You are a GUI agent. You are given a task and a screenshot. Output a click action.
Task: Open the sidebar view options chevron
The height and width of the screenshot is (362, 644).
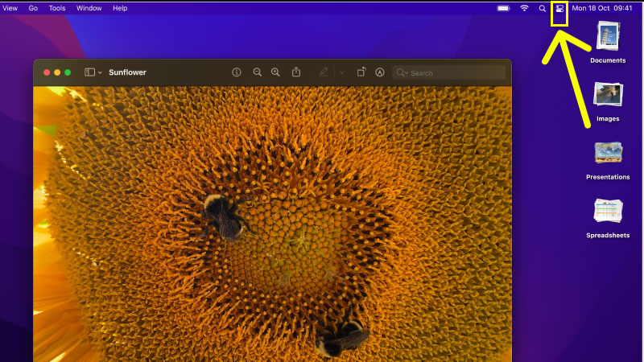coord(100,72)
